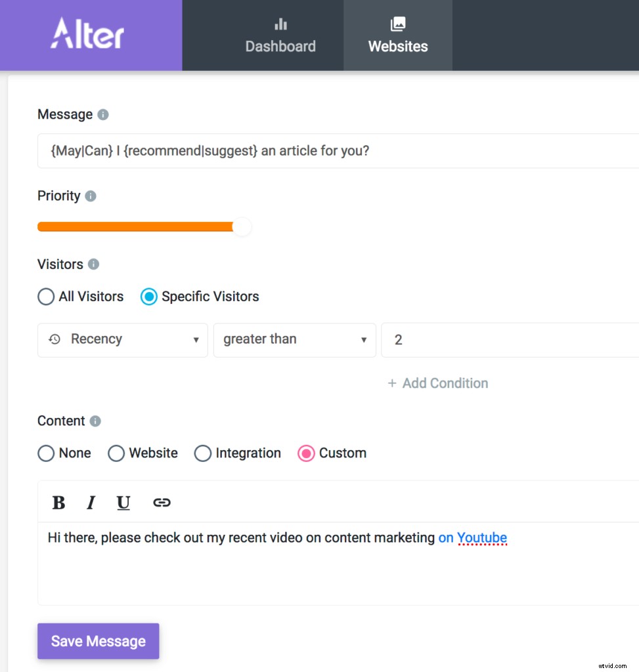639x672 pixels.
Task: Click the Underline icon in the toolbar
Action: (x=123, y=503)
